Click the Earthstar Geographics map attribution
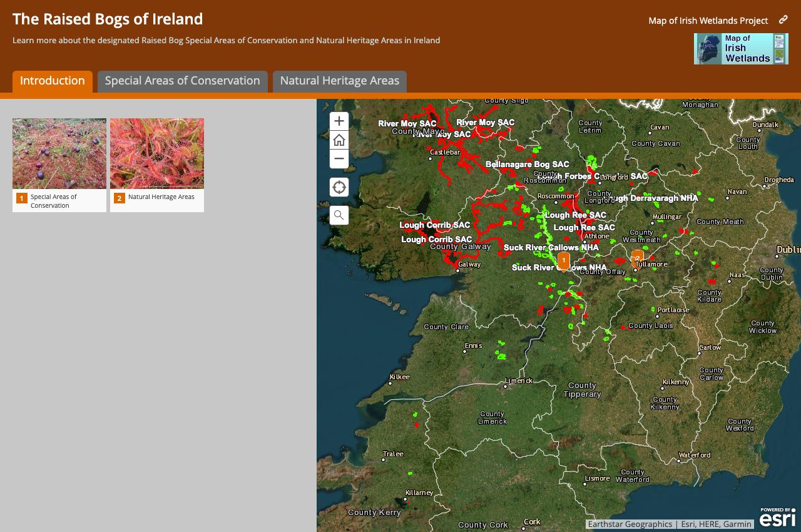This screenshot has width=801, height=532. coord(630,524)
